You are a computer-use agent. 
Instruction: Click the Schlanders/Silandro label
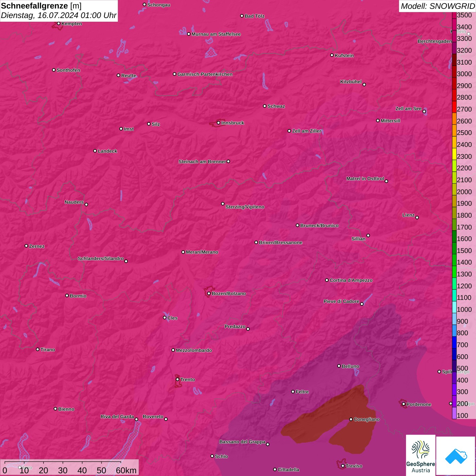(x=101, y=258)
